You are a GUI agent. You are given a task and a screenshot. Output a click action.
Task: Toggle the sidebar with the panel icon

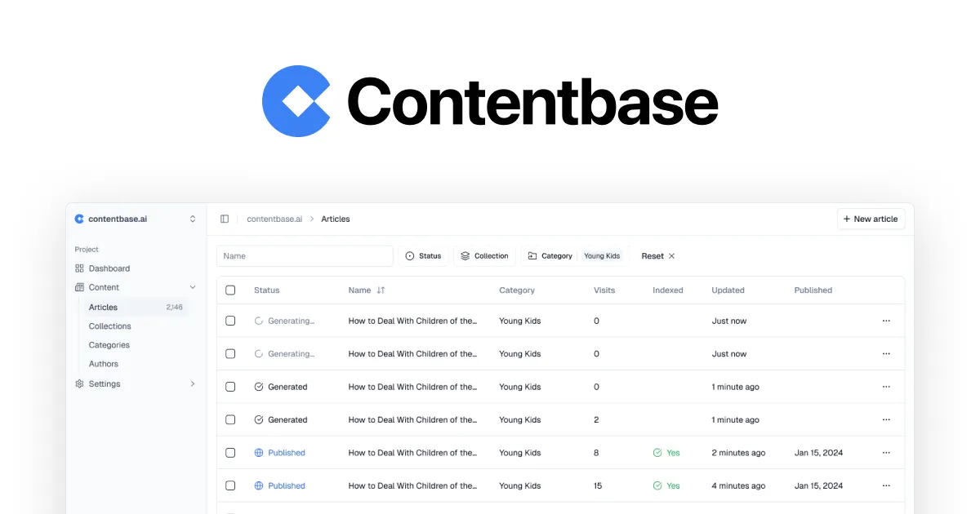[225, 219]
